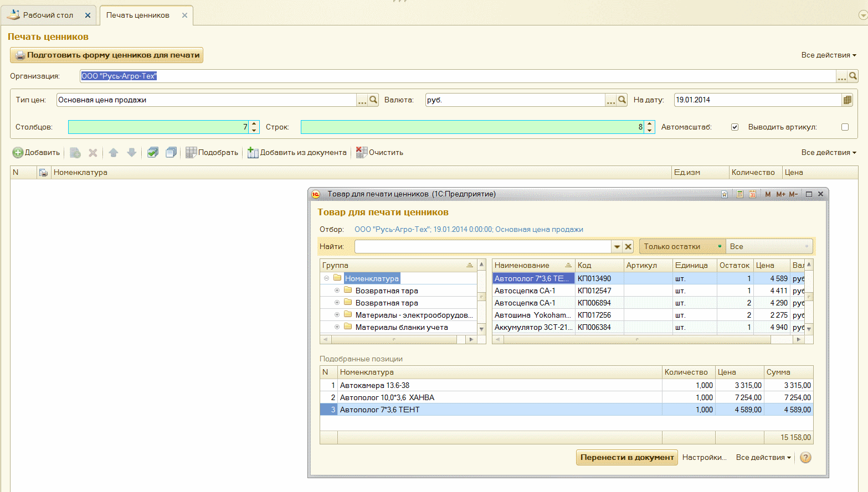Click the Номенклатура folder in tree
The image size is (868, 492).
[371, 278]
